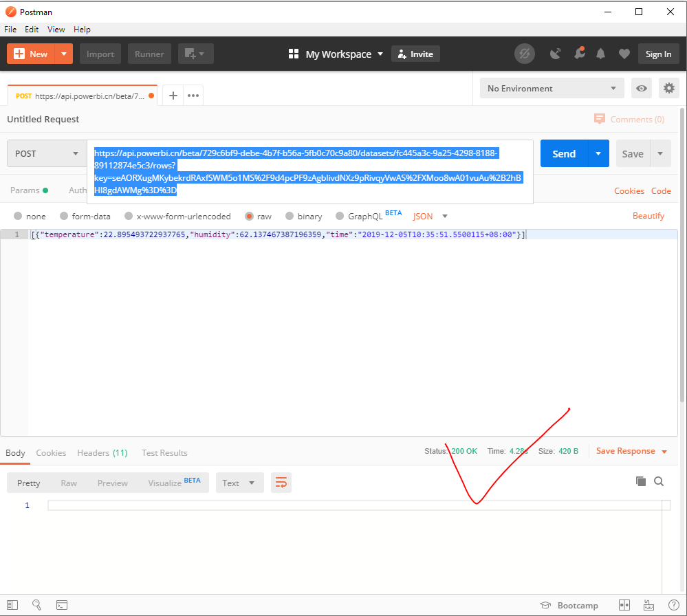Open the help question mark icon
Screen dimensions: 687x616
coord(673,605)
